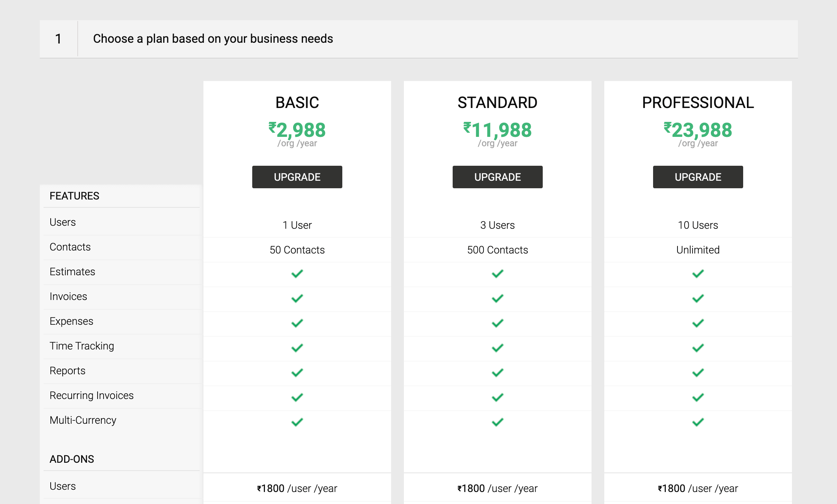Click Standard plan Reports checkmark
Screen dimensions: 837x504
[497, 373]
